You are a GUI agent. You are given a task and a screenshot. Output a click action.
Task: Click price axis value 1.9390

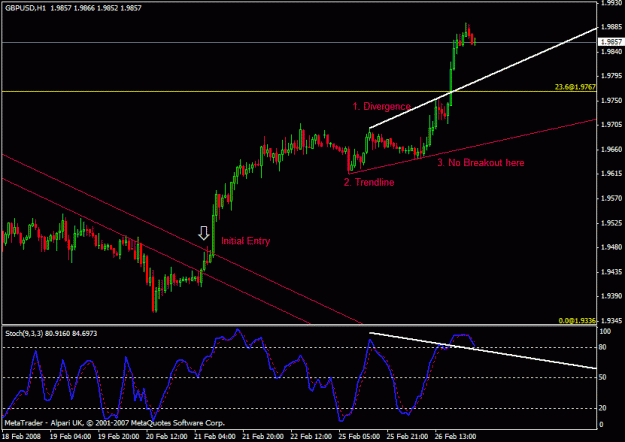point(611,296)
